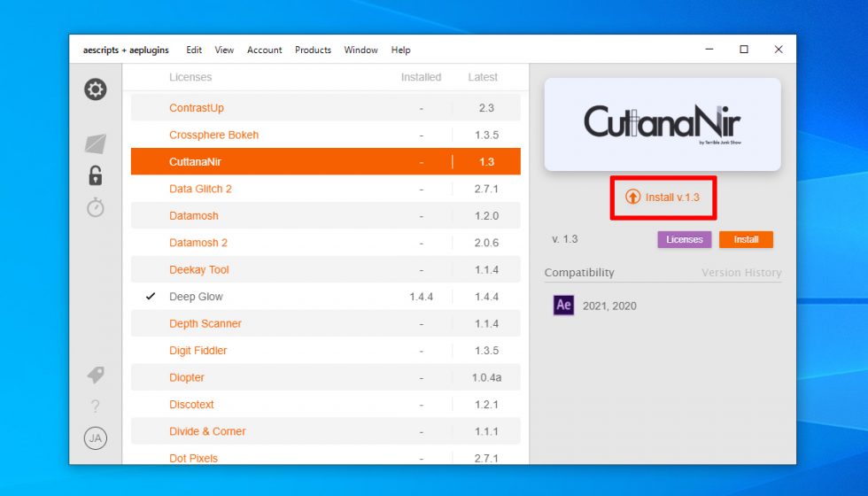The image size is (868, 496).
Task: Click latest version 2.0.6 for Datamosh 2
Action: tap(486, 243)
